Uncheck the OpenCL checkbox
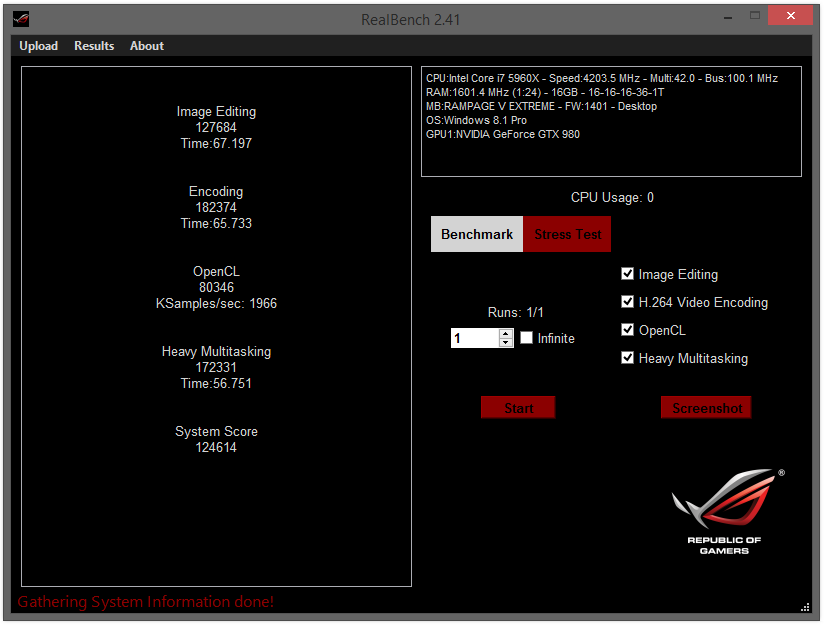Screen dimensions: 825x627 tap(627, 330)
